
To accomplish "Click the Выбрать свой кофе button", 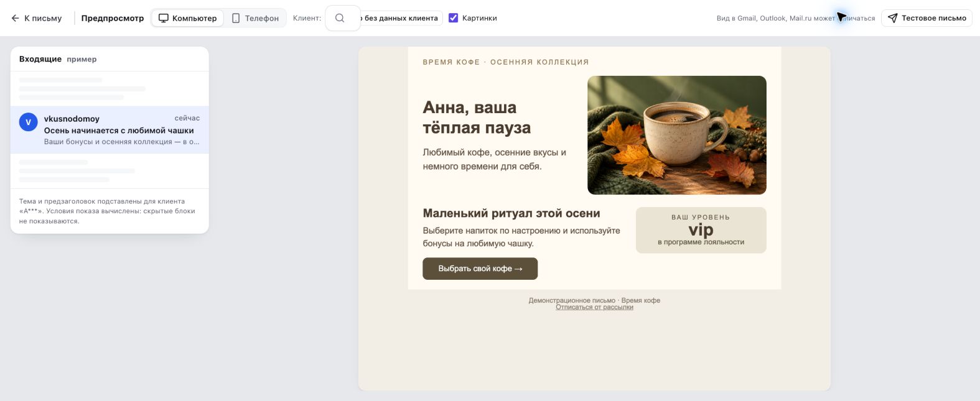I will point(480,269).
